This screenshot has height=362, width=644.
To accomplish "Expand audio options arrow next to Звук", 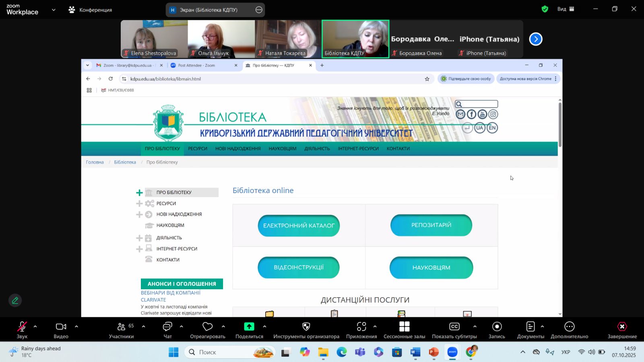I will (x=35, y=327).
